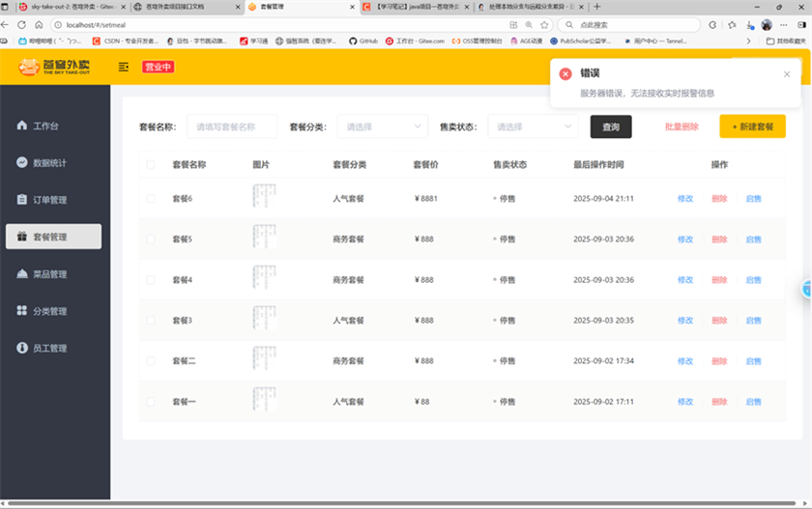Click the star favorite icon in address bar

point(544,25)
